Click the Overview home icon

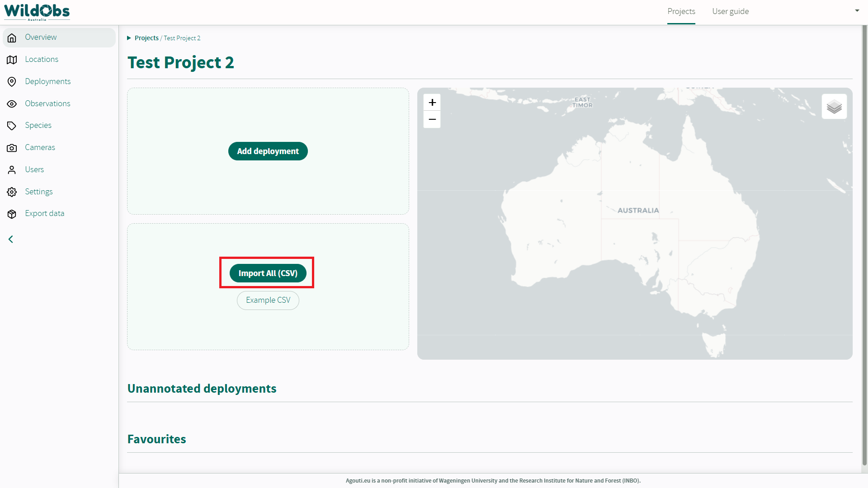(12, 38)
